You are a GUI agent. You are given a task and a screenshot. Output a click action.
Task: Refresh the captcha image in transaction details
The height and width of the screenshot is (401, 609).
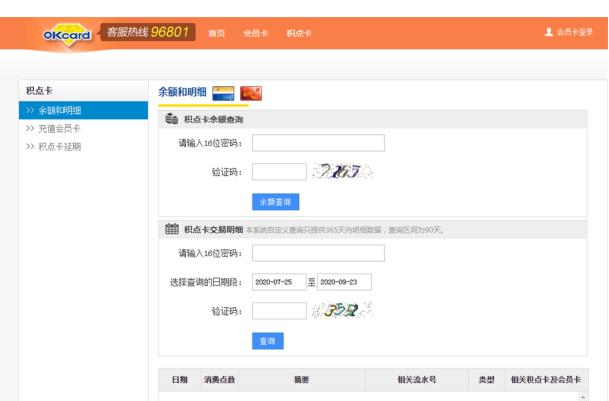coord(342,311)
